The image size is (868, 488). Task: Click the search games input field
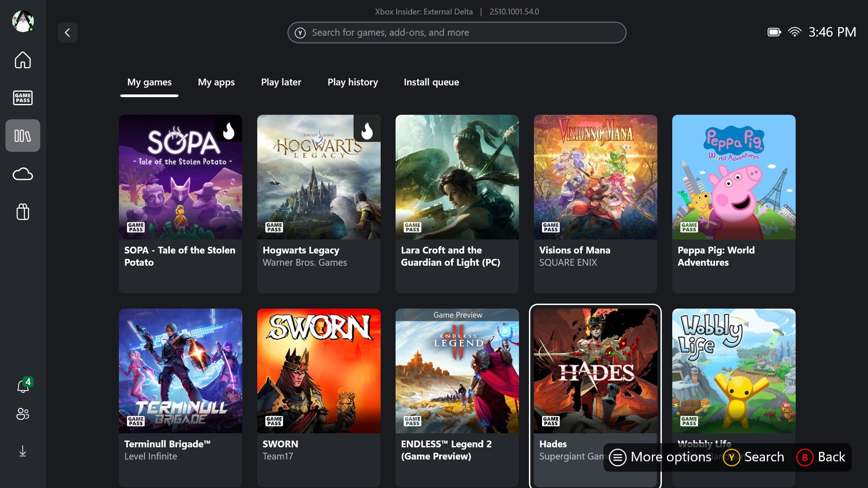(x=457, y=33)
